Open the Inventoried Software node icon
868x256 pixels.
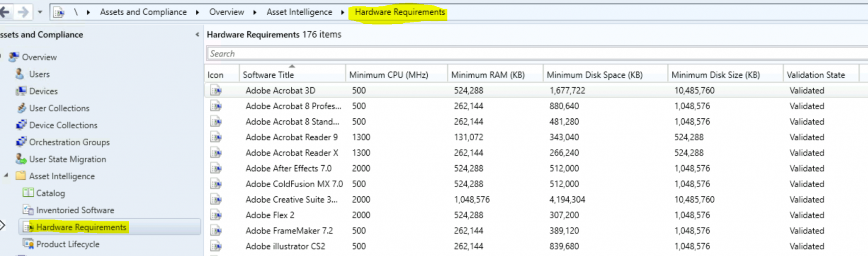click(x=28, y=210)
